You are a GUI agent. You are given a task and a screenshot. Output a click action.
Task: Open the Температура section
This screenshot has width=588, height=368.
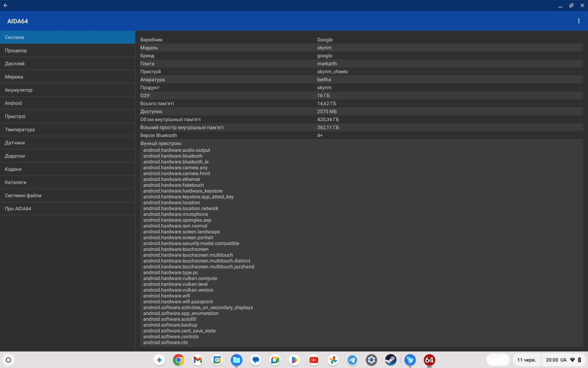67,129
